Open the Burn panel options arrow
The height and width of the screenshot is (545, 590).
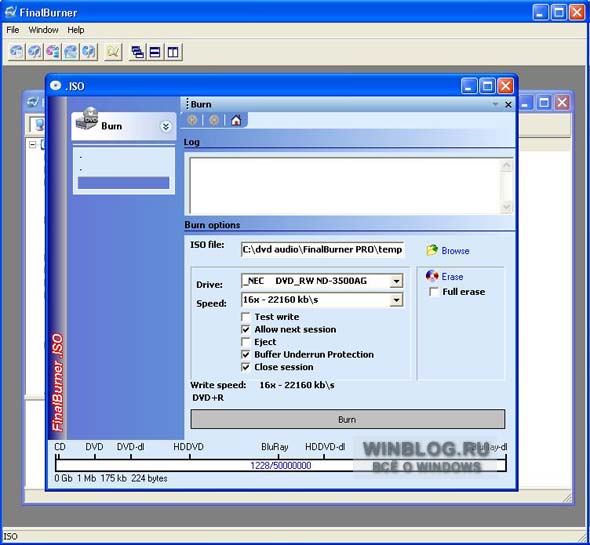(x=496, y=104)
